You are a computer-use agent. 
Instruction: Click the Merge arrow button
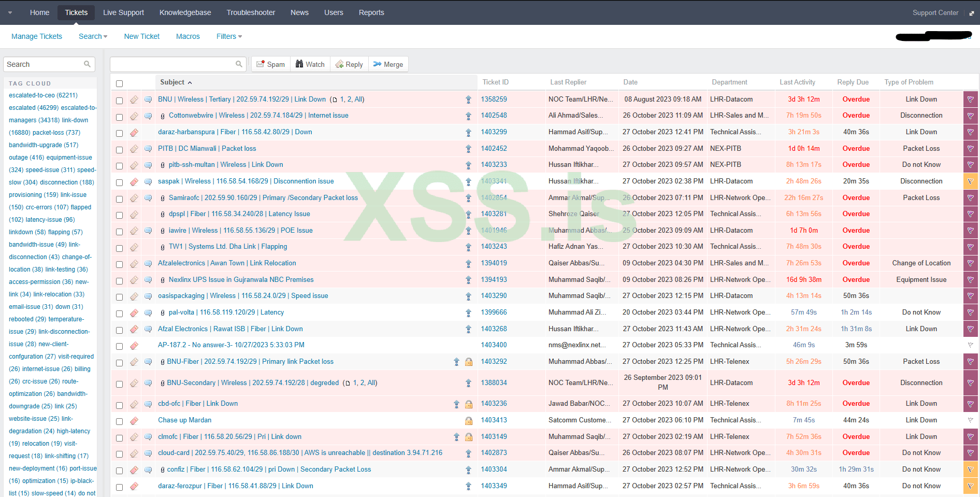click(x=388, y=64)
